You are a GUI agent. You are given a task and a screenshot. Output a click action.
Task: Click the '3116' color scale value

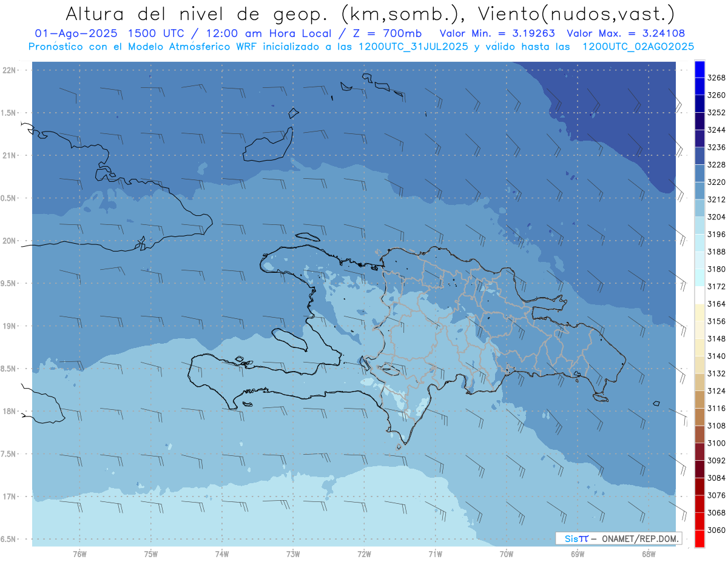716,409
